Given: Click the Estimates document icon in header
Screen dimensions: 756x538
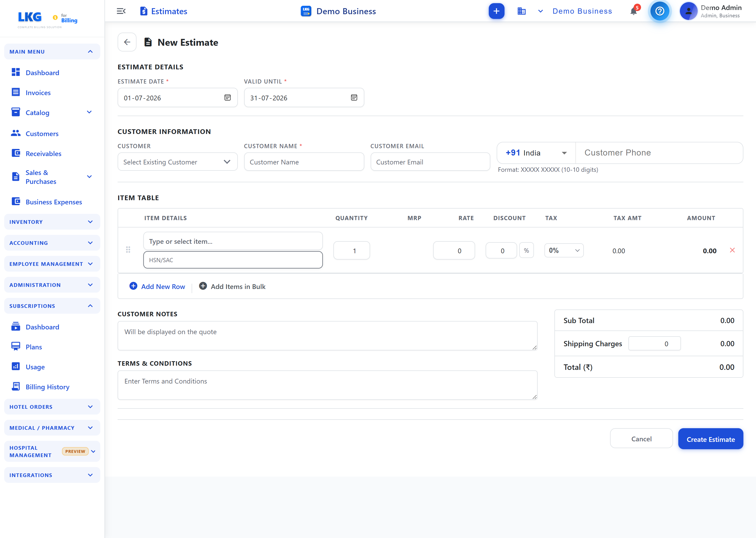Looking at the screenshot, I should pos(144,11).
